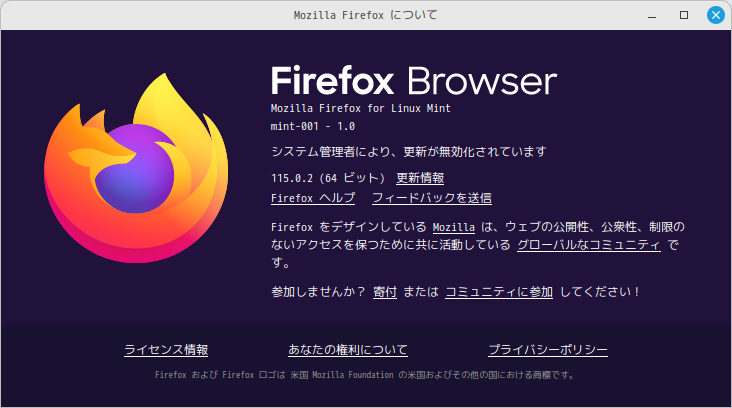Screen dimensions: 732x408
Task: Click フィードバックを送信 link
Action: [432, 198]
